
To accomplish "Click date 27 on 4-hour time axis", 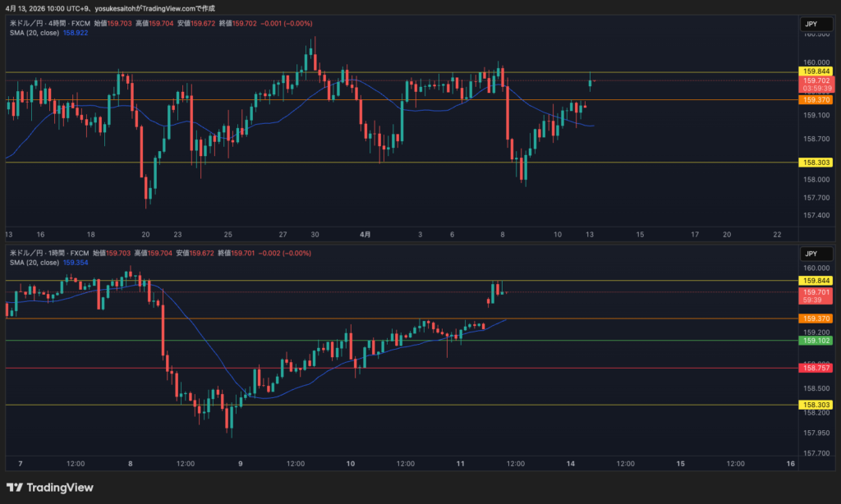I will [283, 234].
